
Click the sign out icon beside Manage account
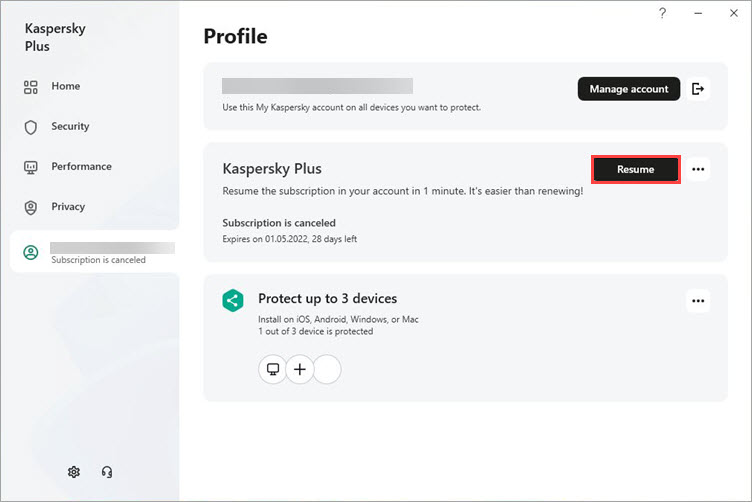pos(698,89)
